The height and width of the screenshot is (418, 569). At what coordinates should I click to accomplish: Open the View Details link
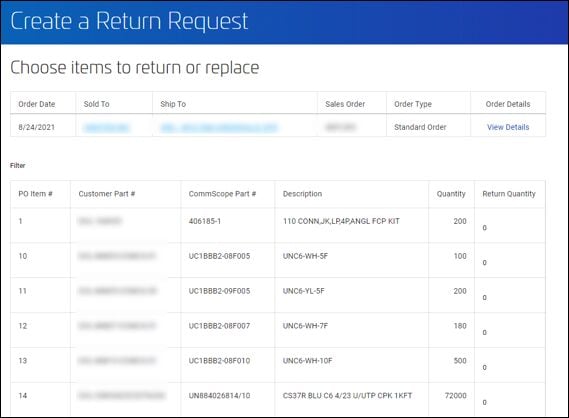[508, 127]
